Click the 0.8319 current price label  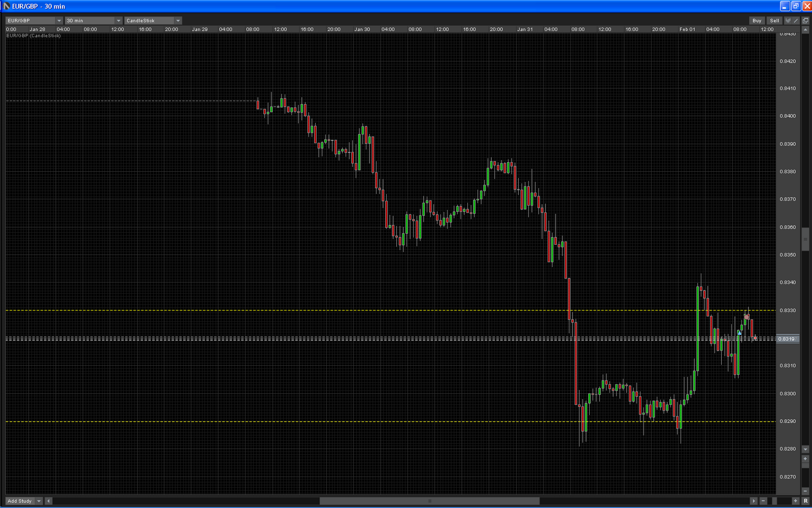point(788,339)
